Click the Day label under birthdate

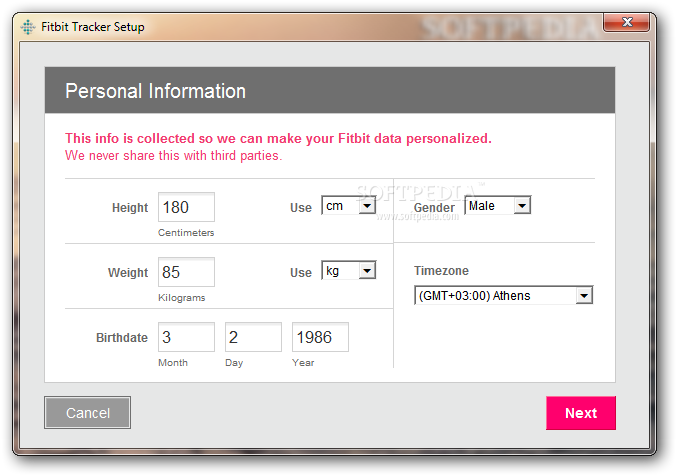coord(234,363)
